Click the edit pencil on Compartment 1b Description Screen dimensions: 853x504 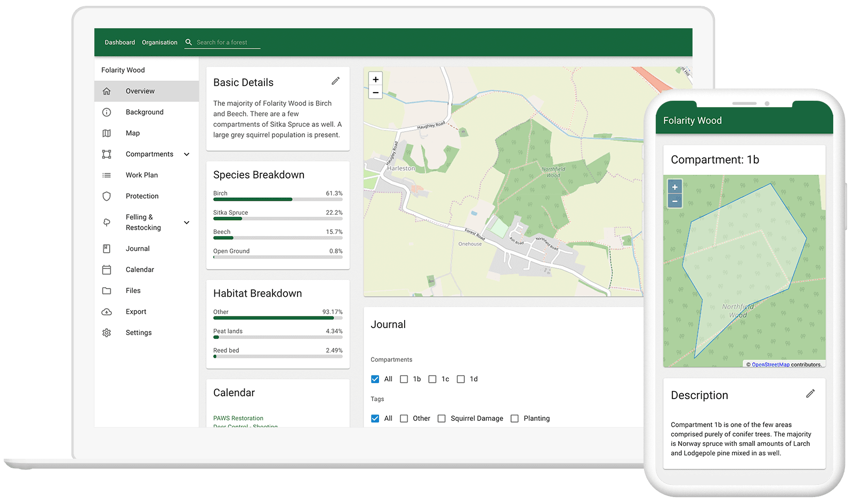pyautogui.click(x=810, y=393)
